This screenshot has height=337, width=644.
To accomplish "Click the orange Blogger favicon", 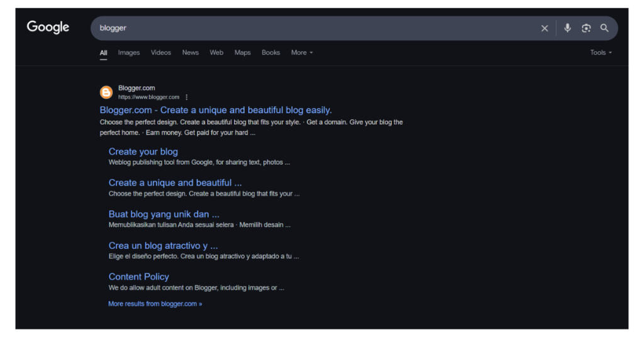I will 106,92.
